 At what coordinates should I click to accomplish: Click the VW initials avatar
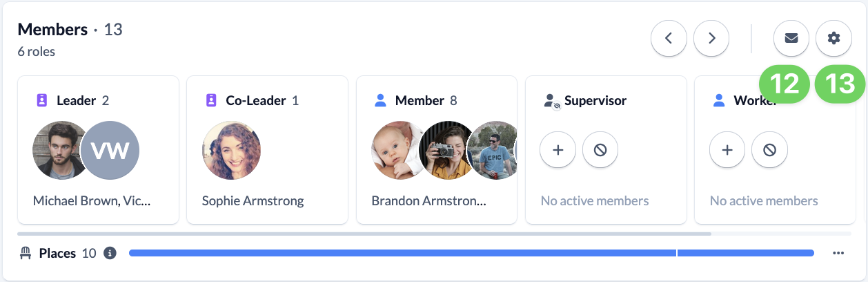pyautogui.click(x=111, y=151)
